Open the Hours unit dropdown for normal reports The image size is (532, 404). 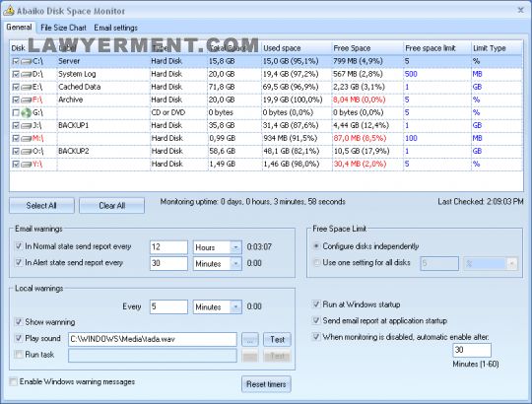tap(235, 247)
